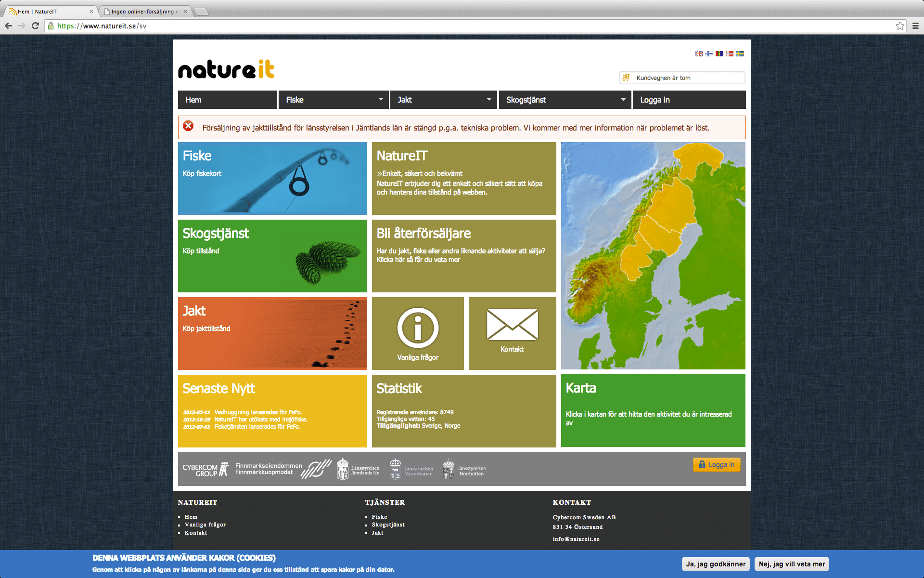Open the Jakt Köp jakttillstånd tile
This screenshot has height=578, width=924.
pos(272,333)
